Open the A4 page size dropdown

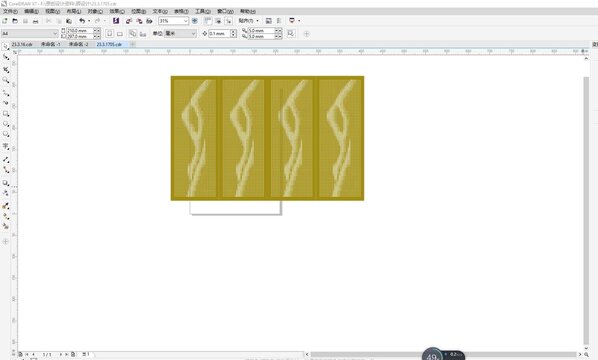[30, 34]
